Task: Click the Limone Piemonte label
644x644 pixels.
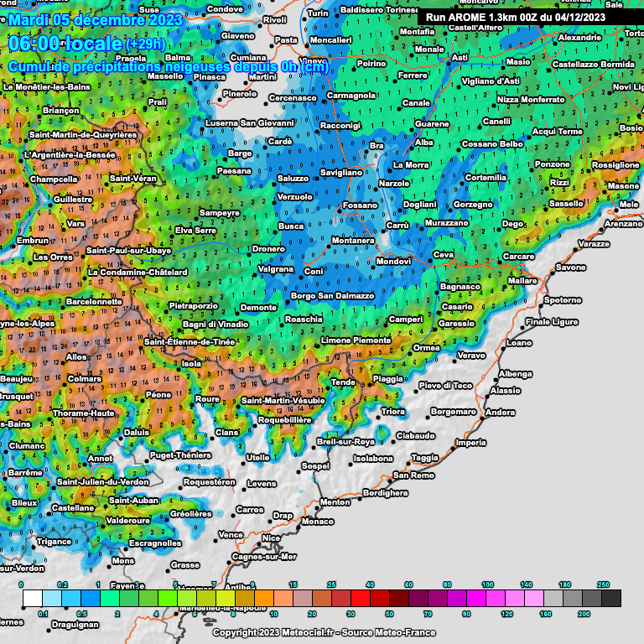Action: pos(356,340)
